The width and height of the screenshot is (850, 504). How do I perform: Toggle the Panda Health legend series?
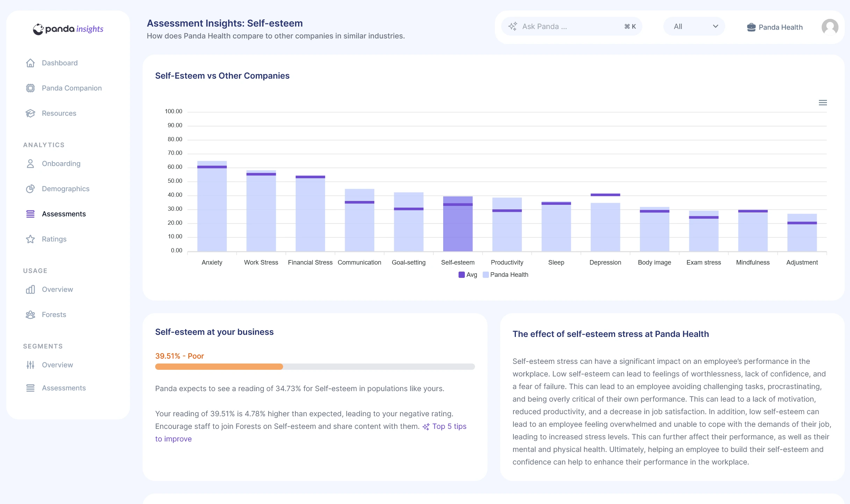click(505, 275)
